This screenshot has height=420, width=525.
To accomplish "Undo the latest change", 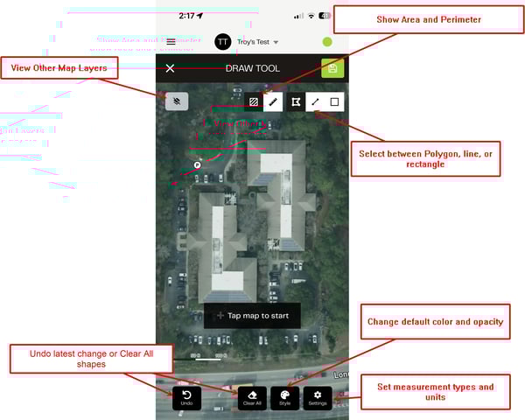I will coord(186,398).
